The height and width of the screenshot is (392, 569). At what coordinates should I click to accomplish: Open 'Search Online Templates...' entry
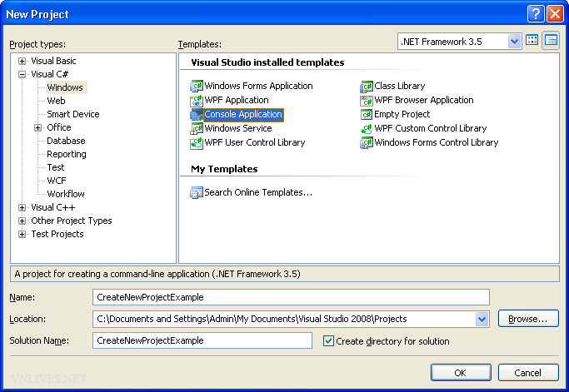[258, 192]
